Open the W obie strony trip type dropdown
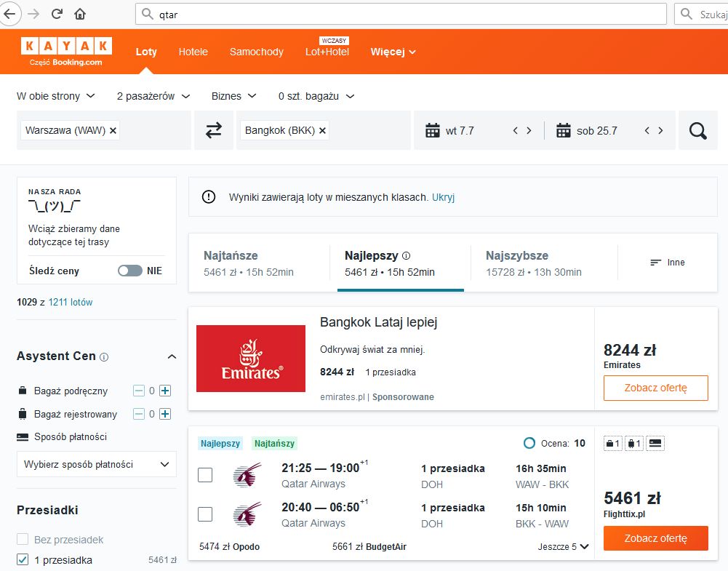728x571 pixels. point(56,96)
